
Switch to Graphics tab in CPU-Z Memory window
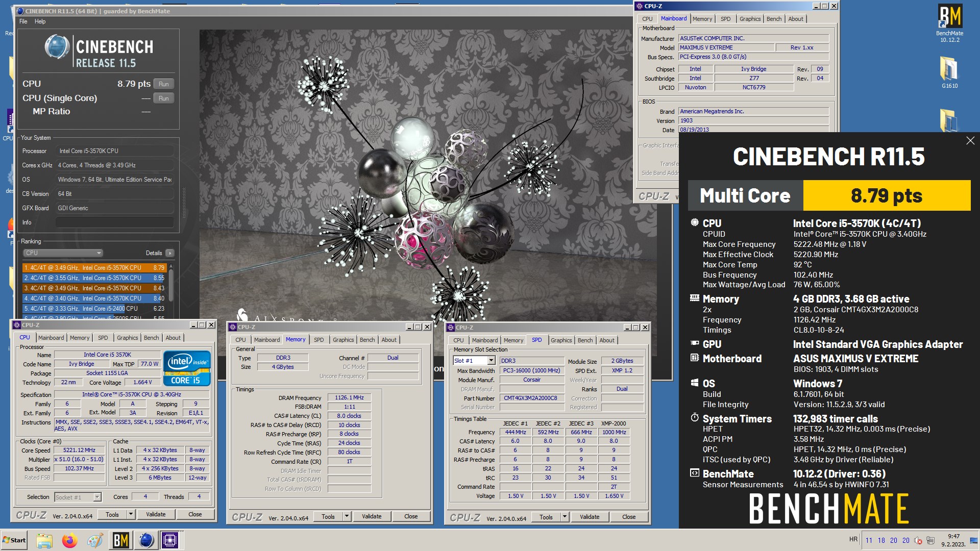coord(343,340)
